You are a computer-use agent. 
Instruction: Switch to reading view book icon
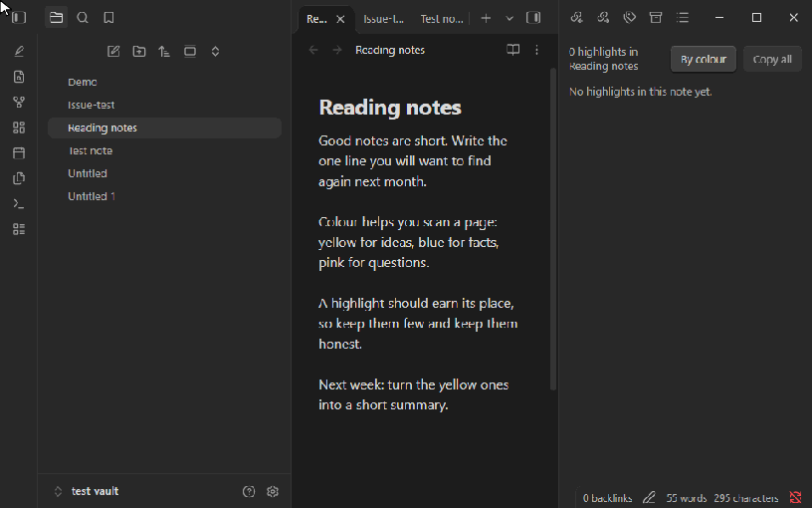tap(512, 50)
